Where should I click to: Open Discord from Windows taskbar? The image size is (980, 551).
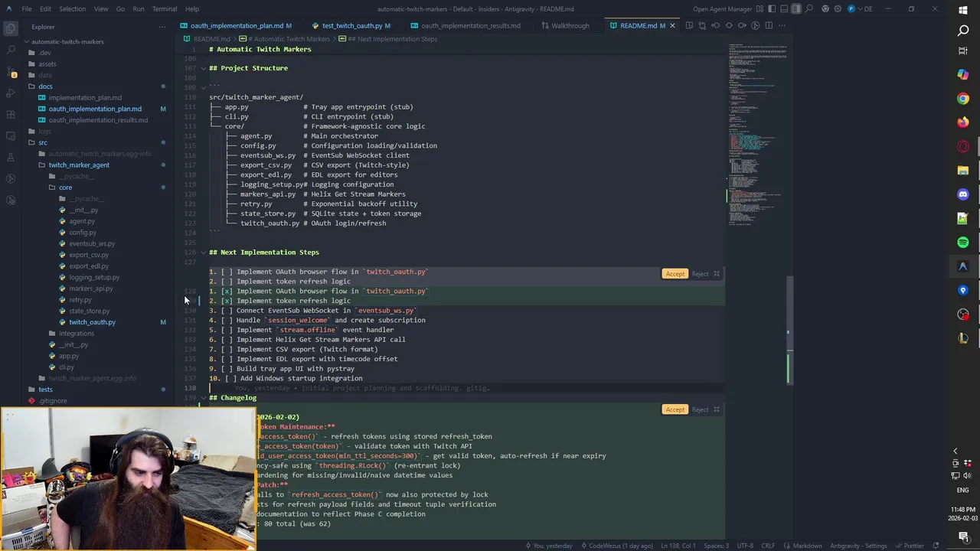pyautogui.click(x=963, y=194)
